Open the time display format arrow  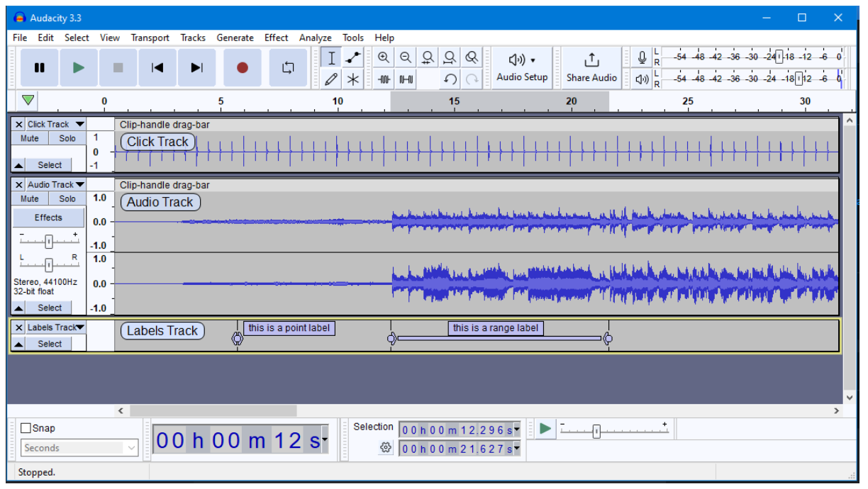coord(325,440)
